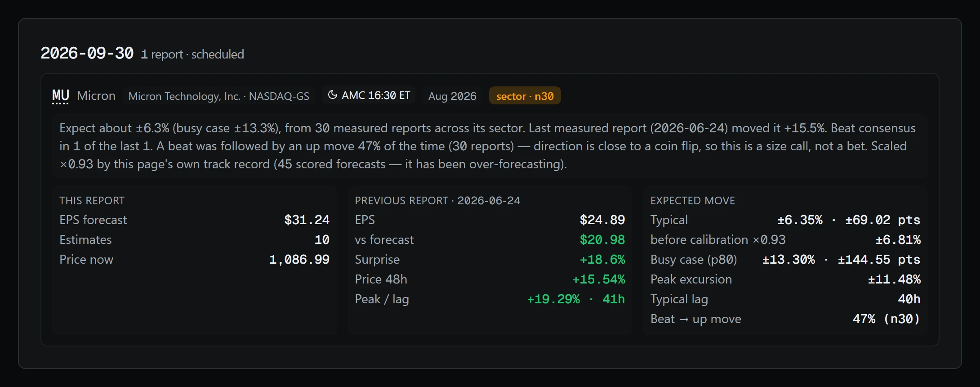Viewport: 980px width, 387px height.
Task: Open the MU ticker symbol link
Action: click(x=61, y=96)
